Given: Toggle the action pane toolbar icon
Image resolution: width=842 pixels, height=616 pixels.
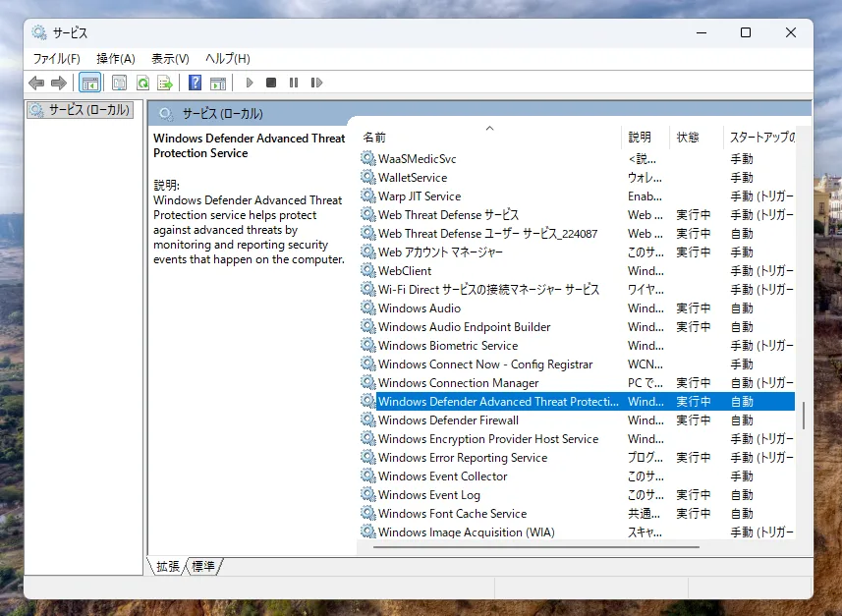Looking at the screenshot, I should pos(218,83).
